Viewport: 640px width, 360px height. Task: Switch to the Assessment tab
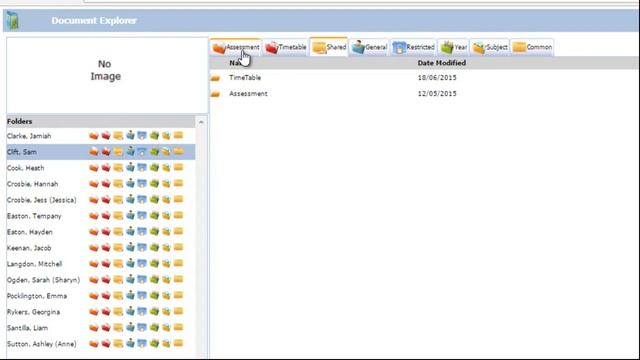pos(236,47)
